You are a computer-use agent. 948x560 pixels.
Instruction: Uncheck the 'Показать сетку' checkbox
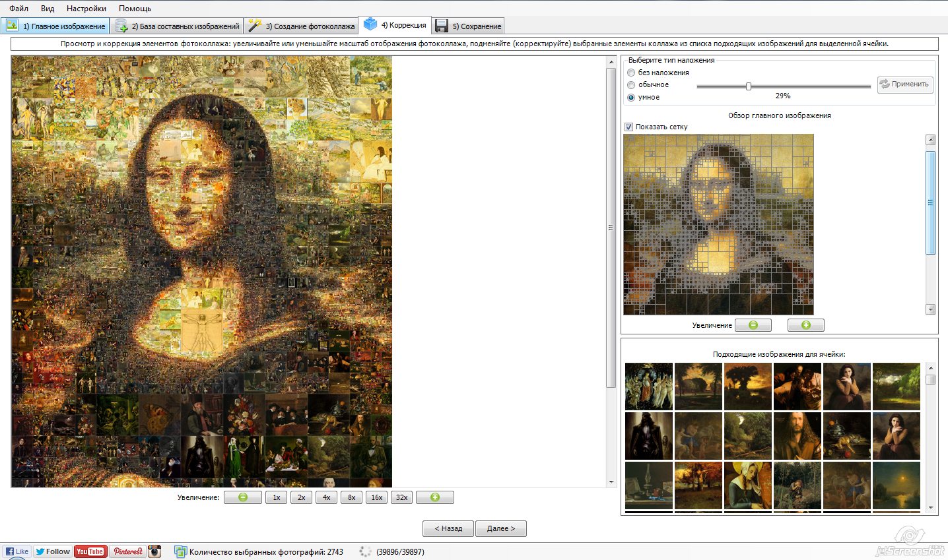pos(628,127)
